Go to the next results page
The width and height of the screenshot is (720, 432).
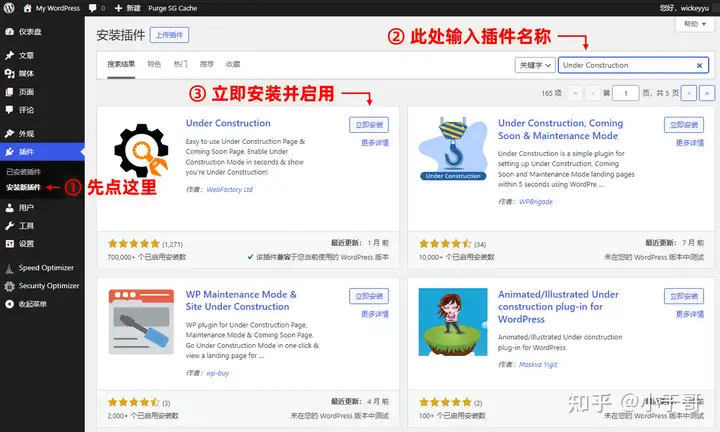point(689,93)
